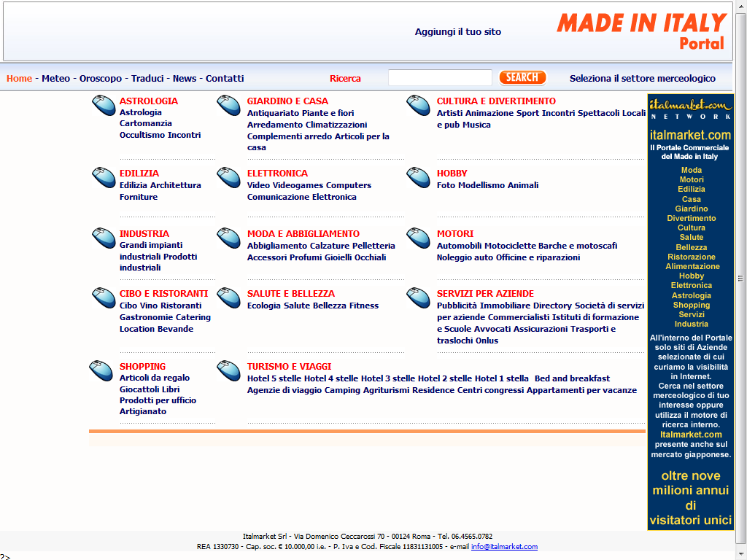Click the mouse icon beside EDILIZIA

104,177
